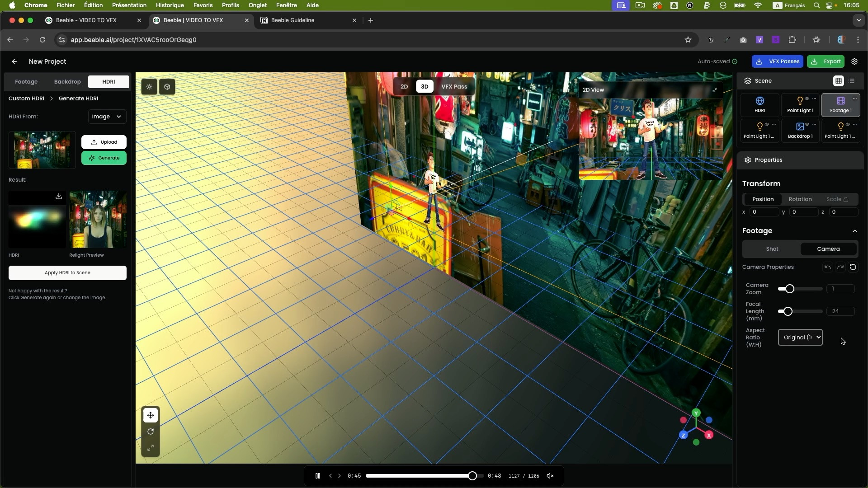The height and width of the screenshot is (488, 868).
Task: Go back with the project arrow
Action: [x=14, y=61]
